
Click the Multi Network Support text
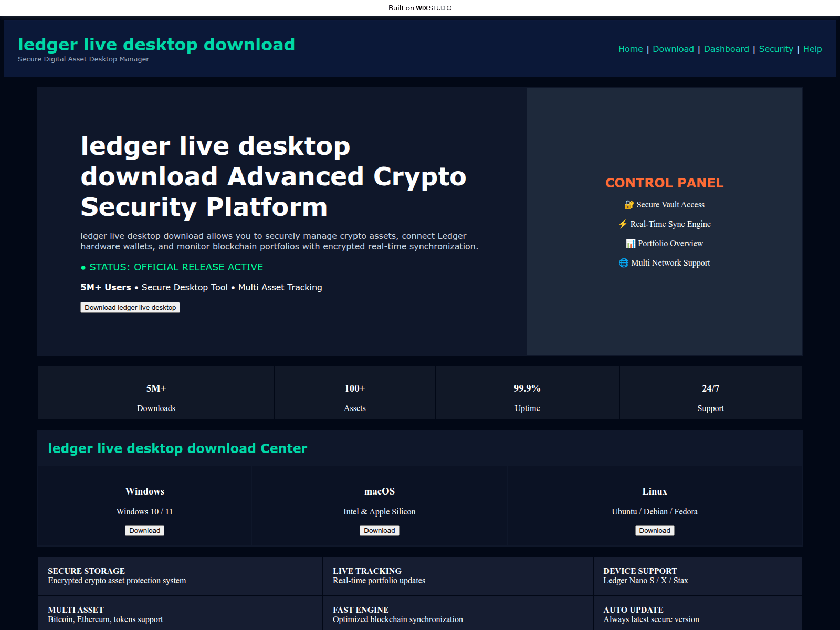pyautogui.click(x=670, y=263)
